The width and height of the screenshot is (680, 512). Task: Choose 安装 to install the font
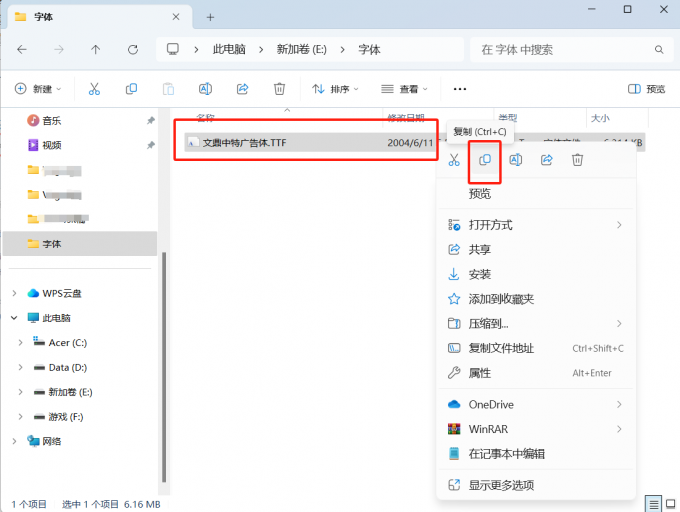point(536,274)
